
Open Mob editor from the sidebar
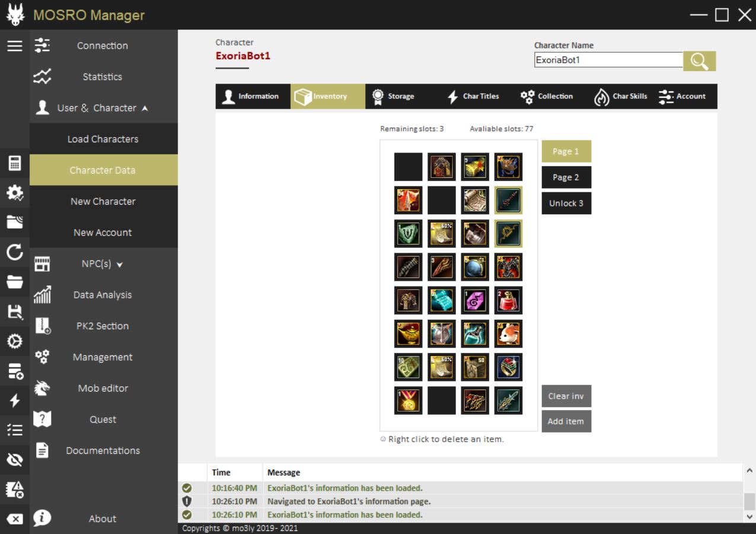(103, 388)
